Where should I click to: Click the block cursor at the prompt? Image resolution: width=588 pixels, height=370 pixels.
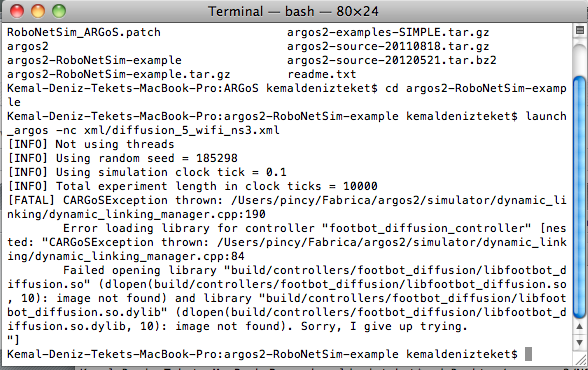(x=528, y=354)
